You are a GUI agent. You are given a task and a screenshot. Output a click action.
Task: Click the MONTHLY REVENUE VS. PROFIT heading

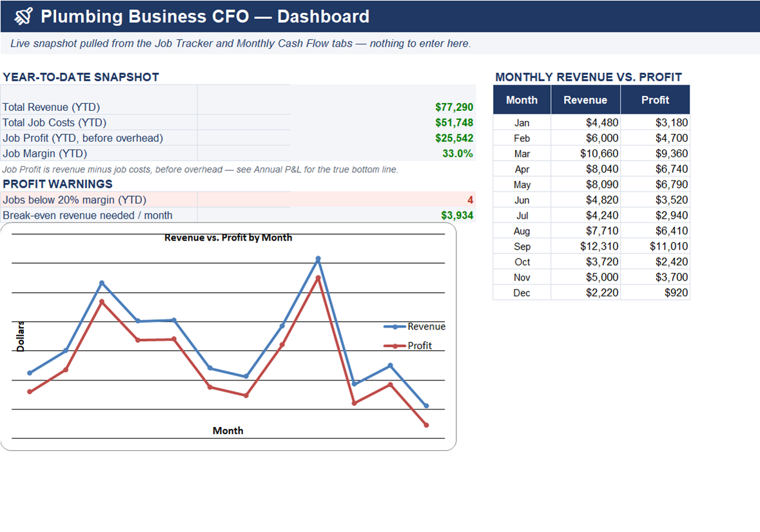click(x=589, y=77)
